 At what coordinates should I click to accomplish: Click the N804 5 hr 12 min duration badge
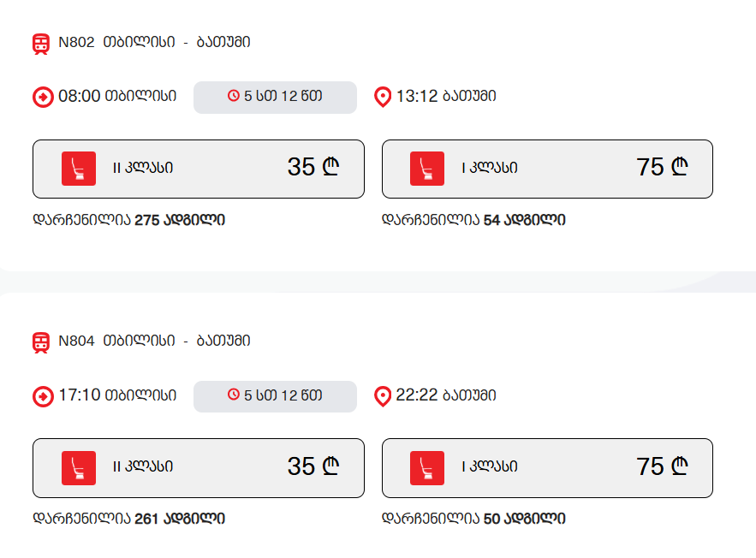click(275, 396)
